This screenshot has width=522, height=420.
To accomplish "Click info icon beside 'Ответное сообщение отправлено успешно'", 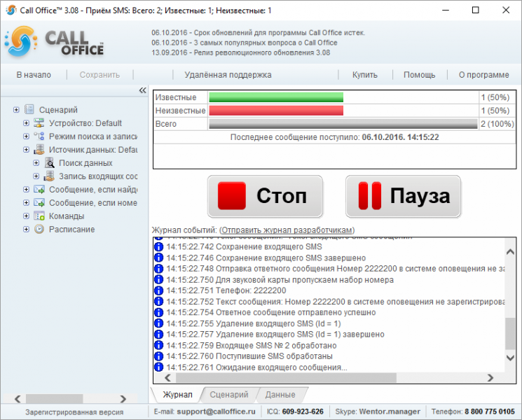I will (x=159, y=312).
